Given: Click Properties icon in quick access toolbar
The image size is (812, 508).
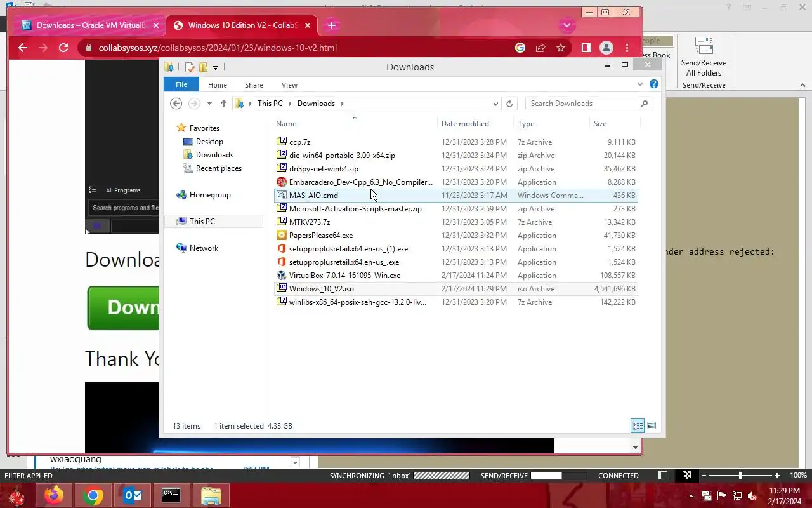Looking at the screenshot, I should 189,67.
